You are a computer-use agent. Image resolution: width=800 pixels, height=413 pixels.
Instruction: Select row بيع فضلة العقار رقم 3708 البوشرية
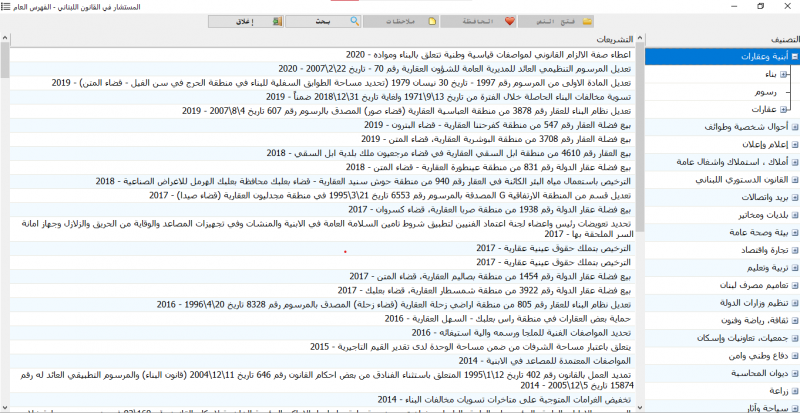coord(323,139)
